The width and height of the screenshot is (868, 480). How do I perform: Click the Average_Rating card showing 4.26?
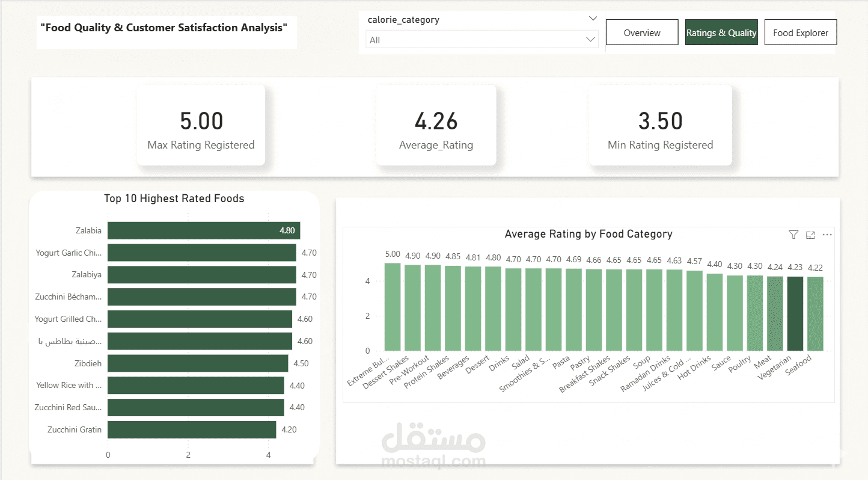tap(436, 125)
